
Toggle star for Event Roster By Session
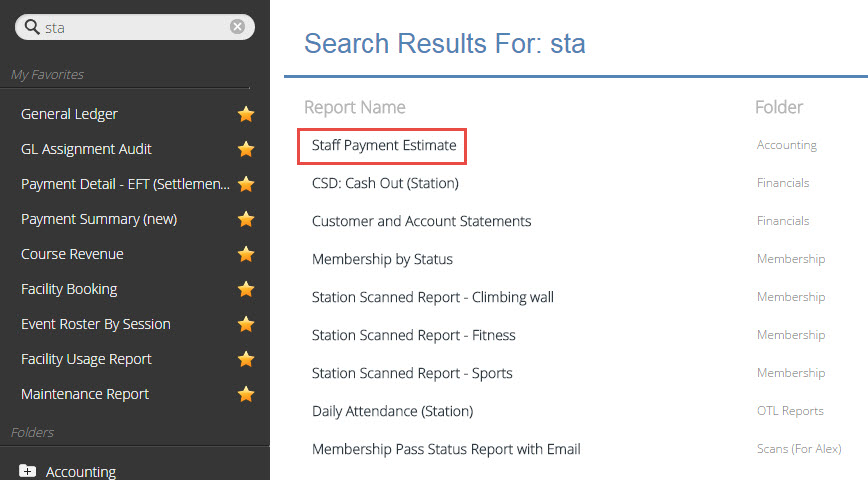(x=246, y=324)
